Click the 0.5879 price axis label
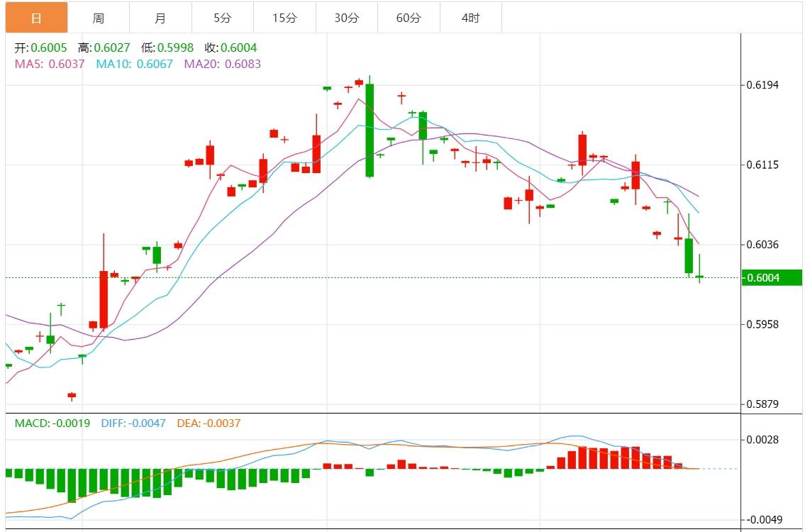The height and width of the screenshot is (532, 810). click(762, 404)
